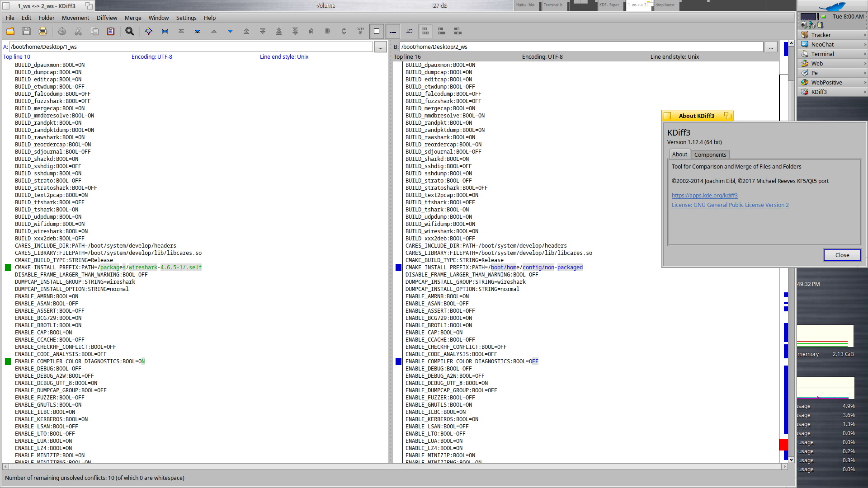Click the Save floppy disk toolbar icon
The image size is (868, 488).
pyautogui.click(x=27, y=31)
